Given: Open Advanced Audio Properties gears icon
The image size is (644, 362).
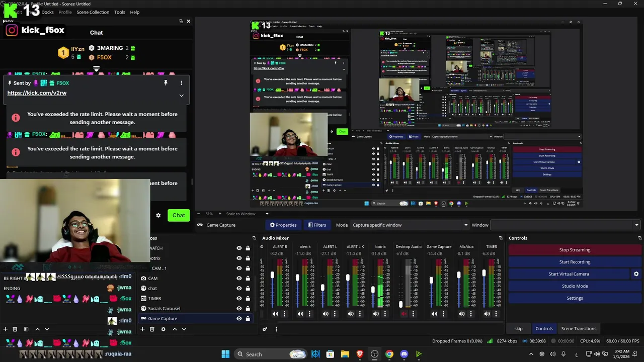Looking at the screenshot, I should pyautogui.click(x=265, y=329).
